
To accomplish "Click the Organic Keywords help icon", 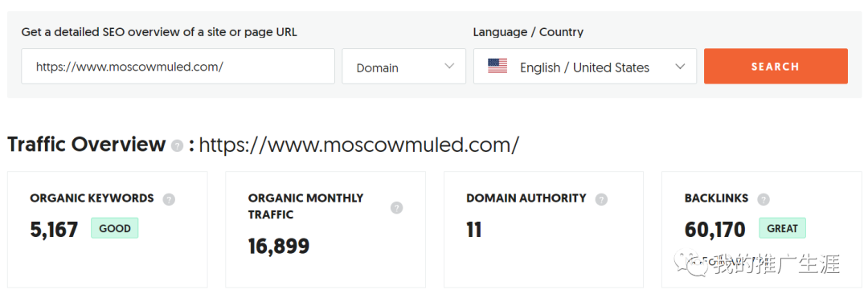I will coord(169,199).
